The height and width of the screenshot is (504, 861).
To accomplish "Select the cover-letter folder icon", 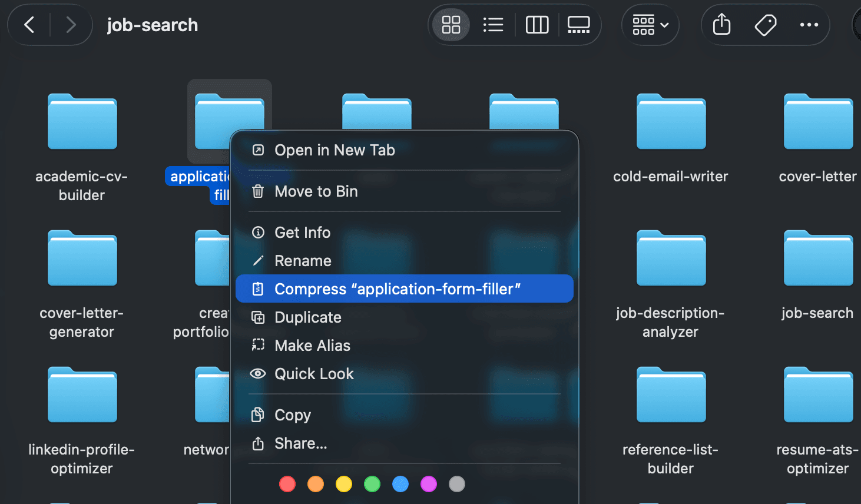I will [819, 122].
